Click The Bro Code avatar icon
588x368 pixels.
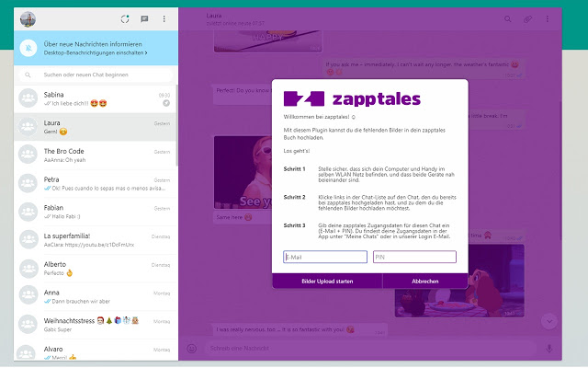click(28, 155)
